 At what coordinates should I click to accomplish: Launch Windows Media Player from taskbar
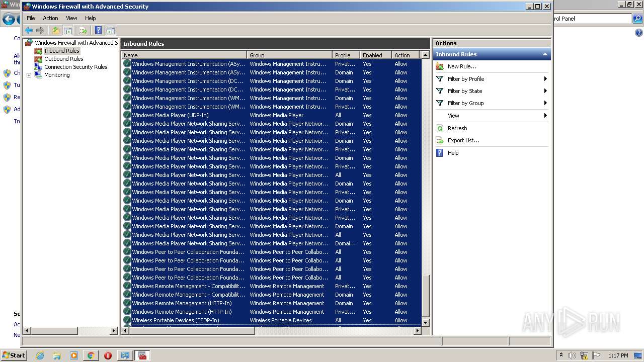click(x=74, y=355)
